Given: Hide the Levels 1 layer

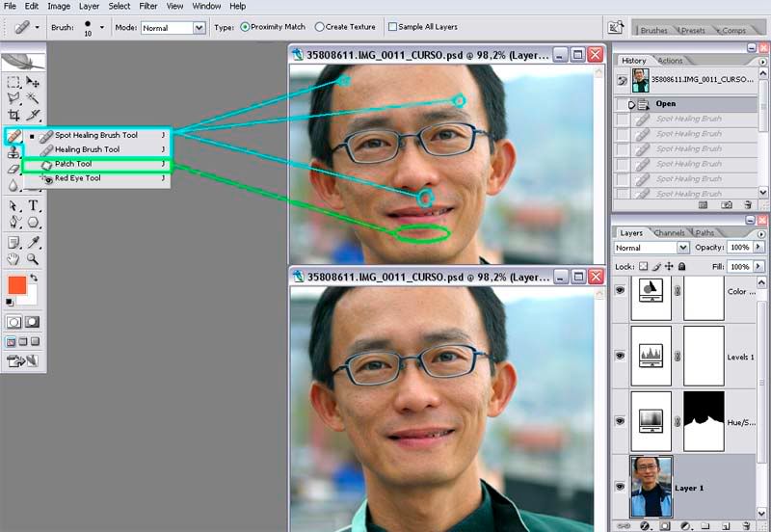Looking at the screenshot, I should tap(620, 357).
